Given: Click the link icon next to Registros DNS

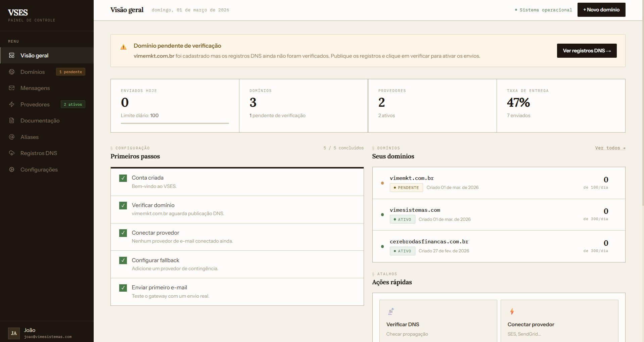Looking at the screenshot, I should click(x=12, y=153).
